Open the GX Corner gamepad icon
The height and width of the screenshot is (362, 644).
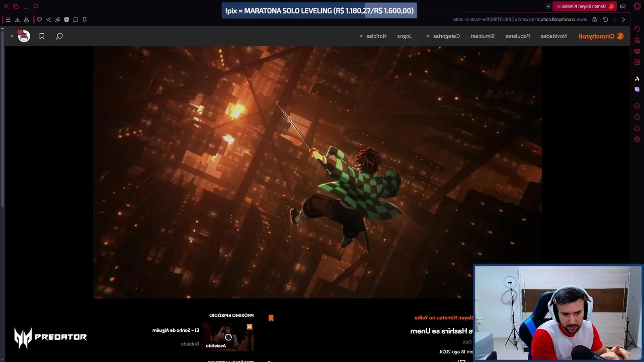click(623, 6)
